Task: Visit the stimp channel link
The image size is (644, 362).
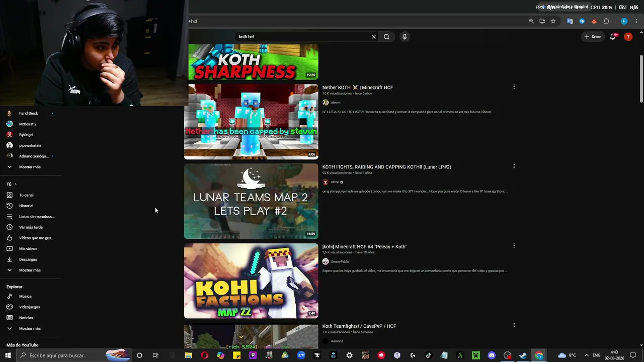Action: click(335, 182)
